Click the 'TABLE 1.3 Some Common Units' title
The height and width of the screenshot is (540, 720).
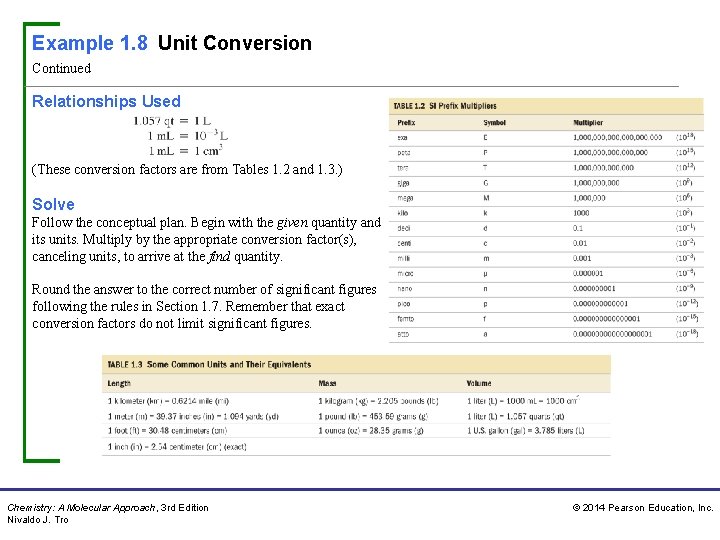[209, 365]
